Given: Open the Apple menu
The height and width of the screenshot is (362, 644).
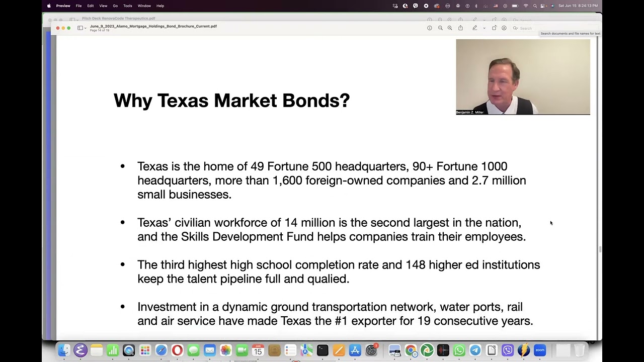Looking at the screenshot, I should 49,6.
